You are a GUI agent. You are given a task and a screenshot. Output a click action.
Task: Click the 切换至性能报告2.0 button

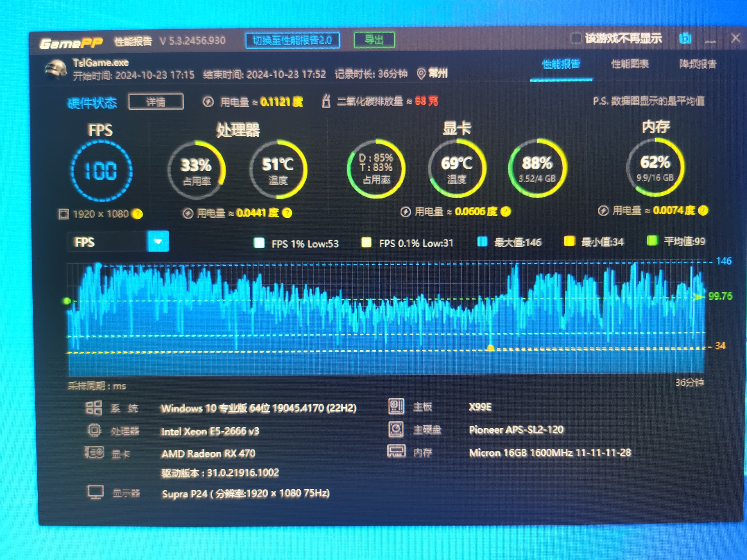[292, 40]
